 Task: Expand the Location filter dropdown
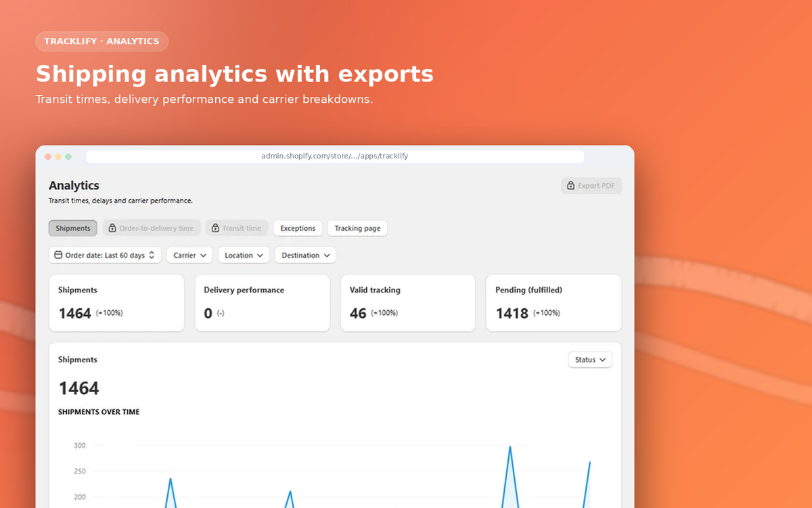point(244,255)
